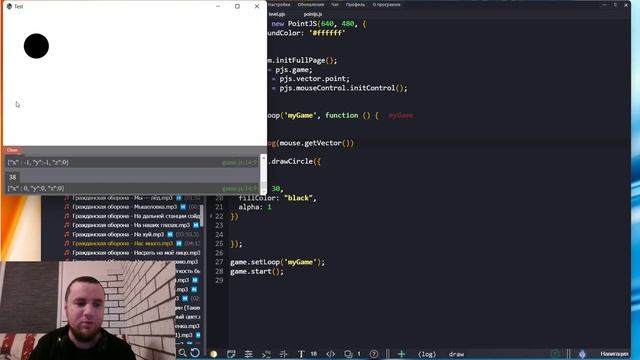Click game.setLoop('myGame'); on line 27

click(x=278, y=262)
